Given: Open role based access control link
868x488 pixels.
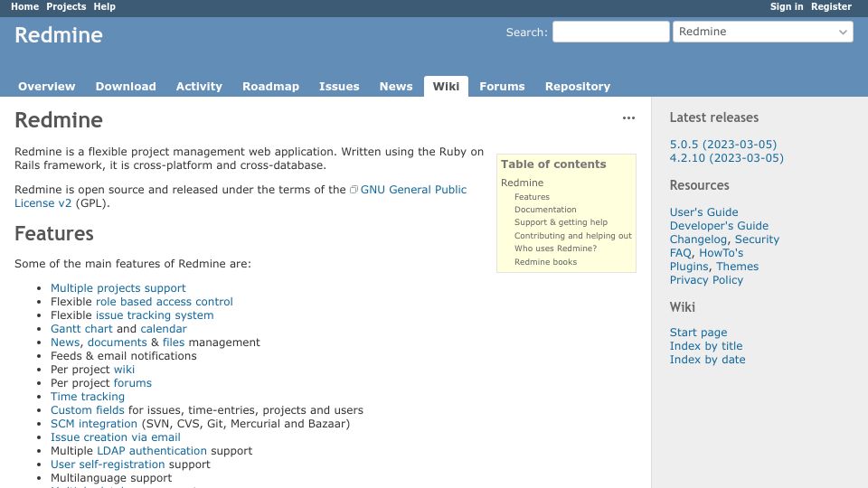Looking at the screenshot, I should (x=164, y=302).
